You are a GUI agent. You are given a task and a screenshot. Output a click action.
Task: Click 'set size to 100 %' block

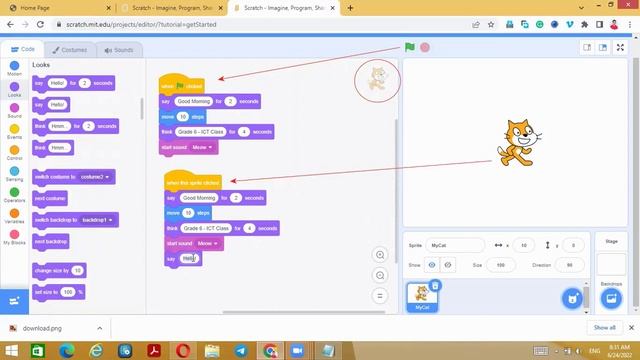pyautogui.click(x=59, y=292)
